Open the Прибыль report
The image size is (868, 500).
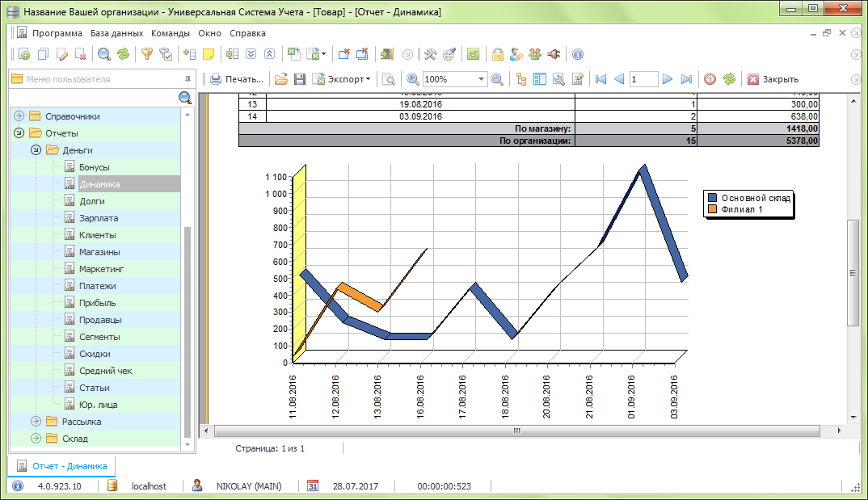click(98, 303)
